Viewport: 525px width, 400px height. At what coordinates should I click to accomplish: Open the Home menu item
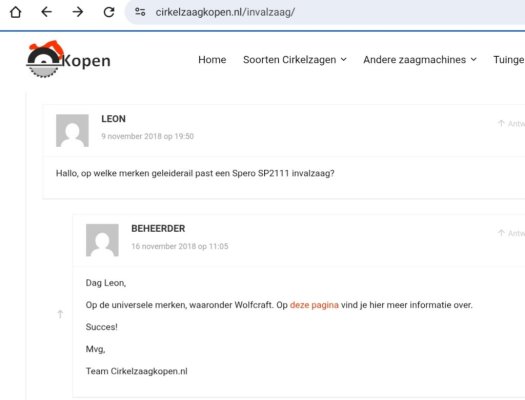[x=212, y=60]
